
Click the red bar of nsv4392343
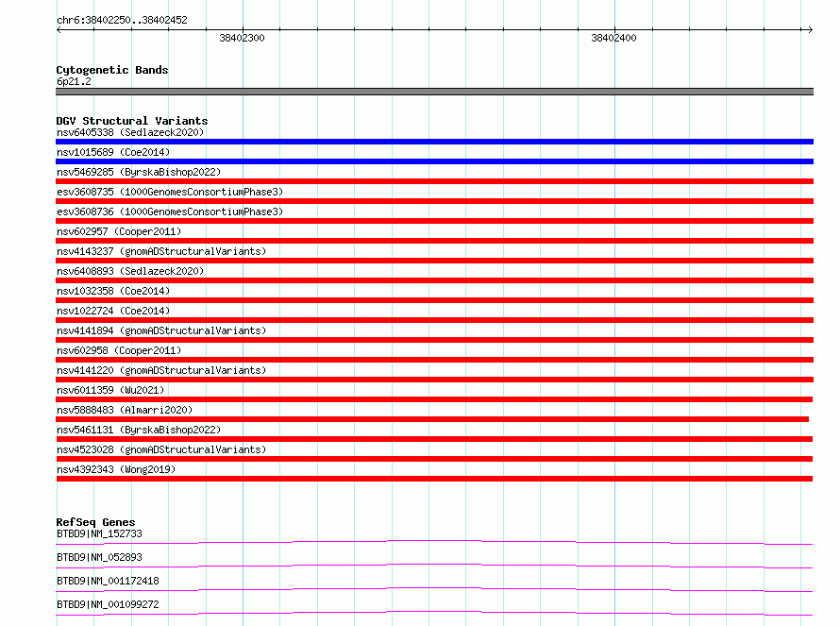434,479
